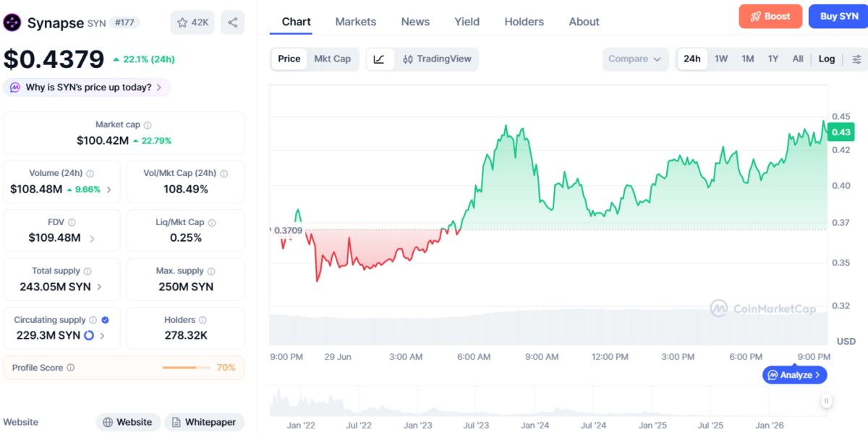This screenshot has height=435, width=868.
Task: Click the green 0.43 price label
Action: (841, 132)
